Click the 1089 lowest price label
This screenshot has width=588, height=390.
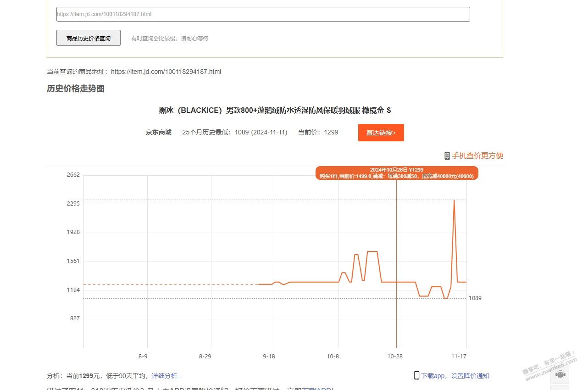pyautogui.click(x=475, y=298)
